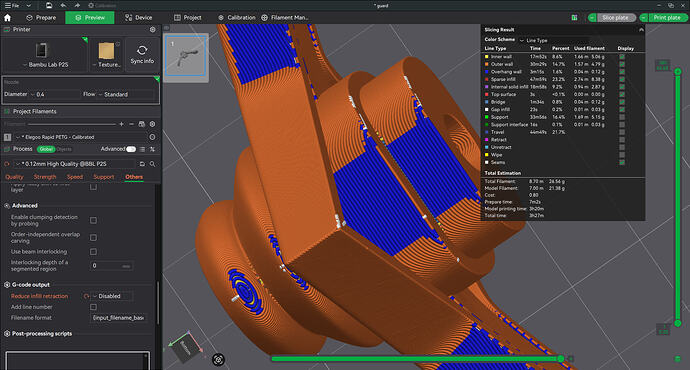Open Project Filaments settings gear

[x=152, y=124]
